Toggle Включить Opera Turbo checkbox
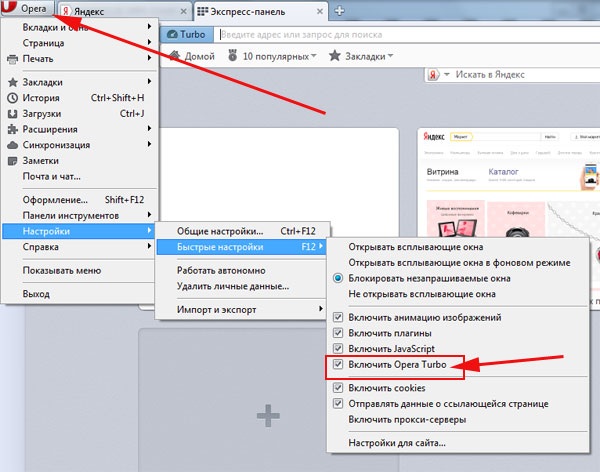 pyautogui.click(x=338, y=366)
